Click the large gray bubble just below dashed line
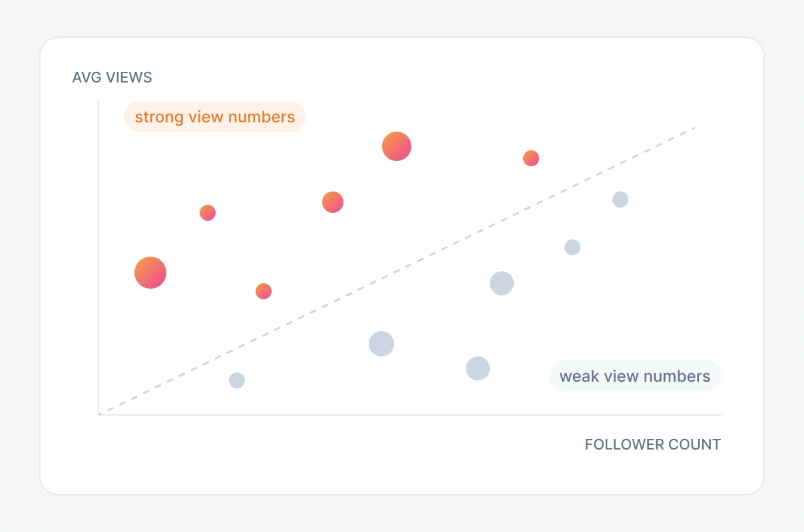804x532 pixels. click(x=502, y=283)
